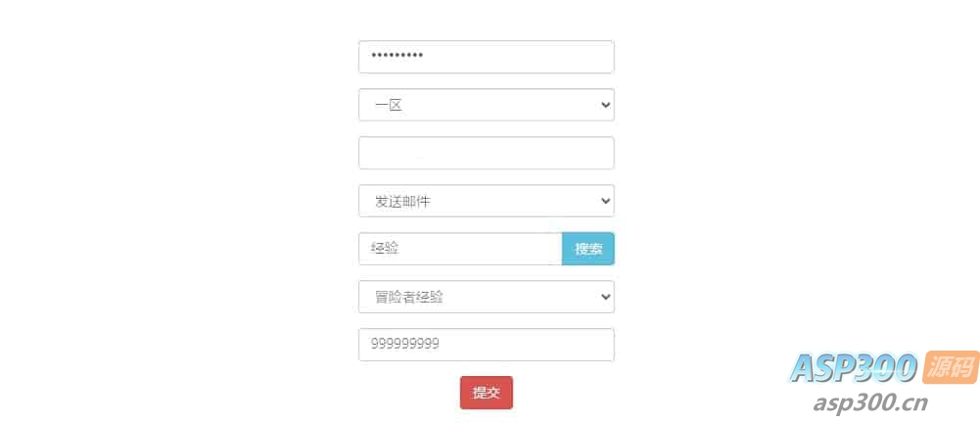This screenshot has width=980, height=424.
Task: Click the 999999999 quantity input field
Action: [x=487, y=345]
